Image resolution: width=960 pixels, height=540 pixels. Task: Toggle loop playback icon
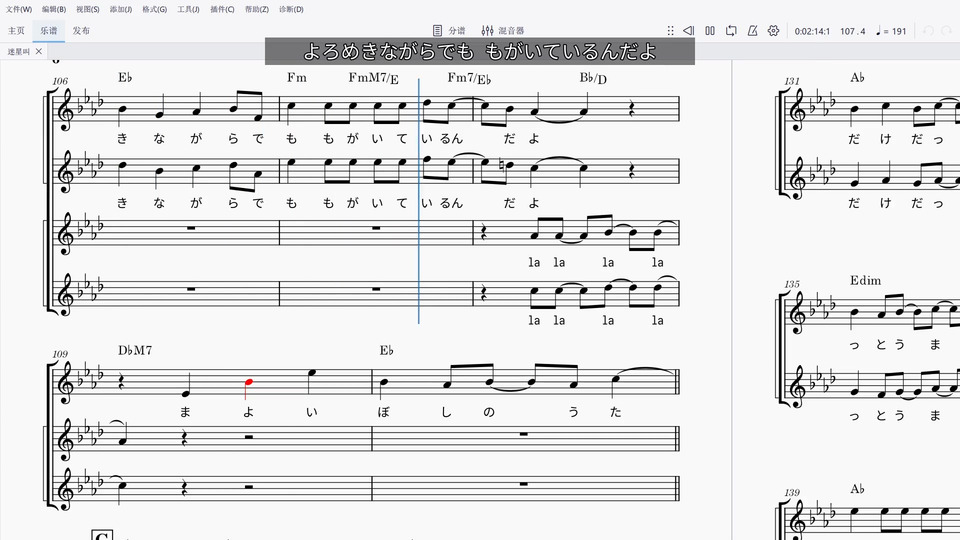point(731,31)
